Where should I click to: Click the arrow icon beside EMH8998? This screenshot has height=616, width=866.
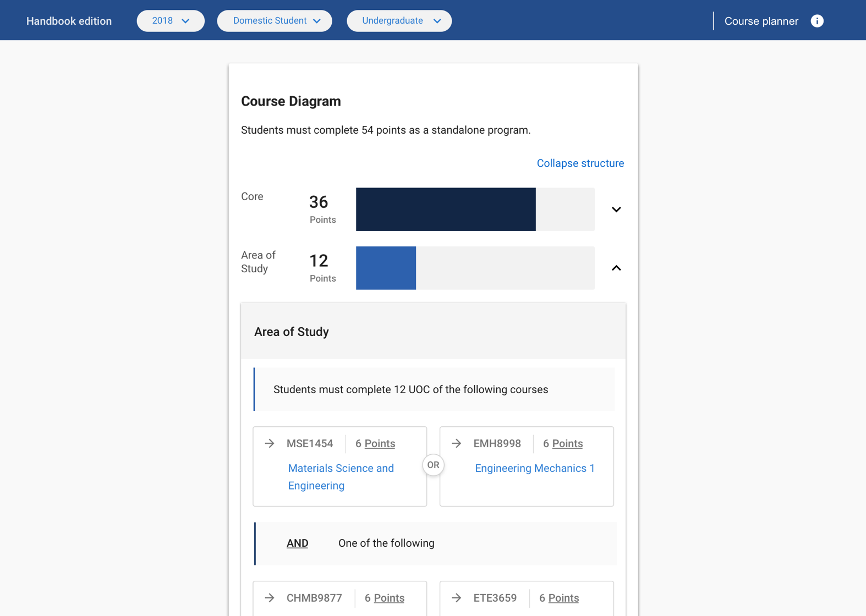(457, 443)
